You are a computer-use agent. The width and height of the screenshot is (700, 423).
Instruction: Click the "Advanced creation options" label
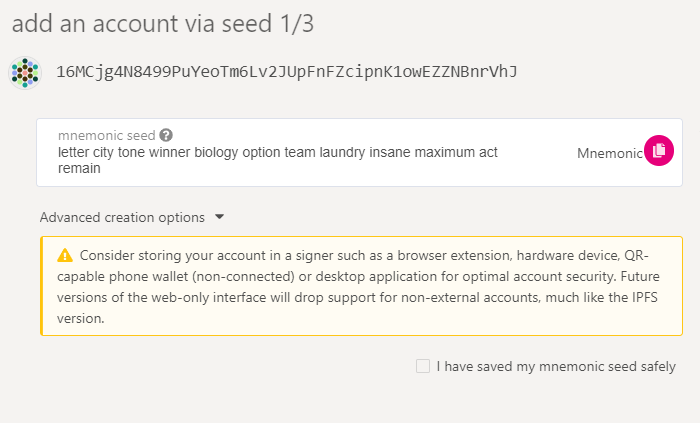click(x=122, y=217)
